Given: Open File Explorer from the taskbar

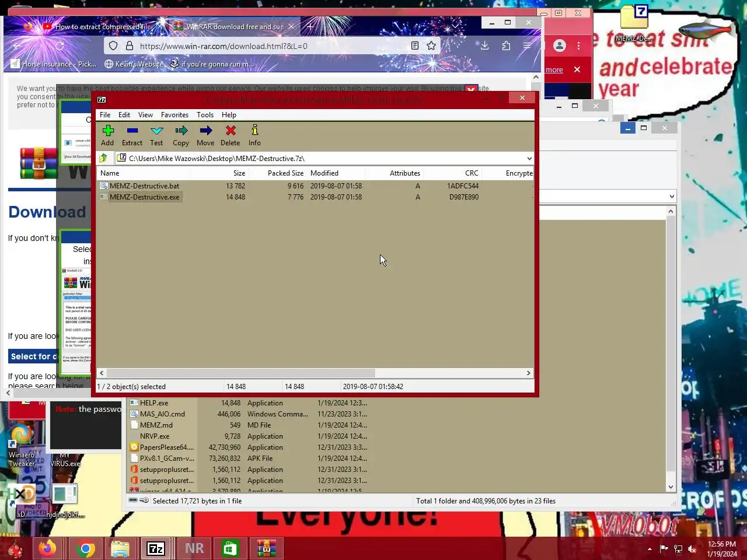Looking at the screenshot, I should click(120, 548).
